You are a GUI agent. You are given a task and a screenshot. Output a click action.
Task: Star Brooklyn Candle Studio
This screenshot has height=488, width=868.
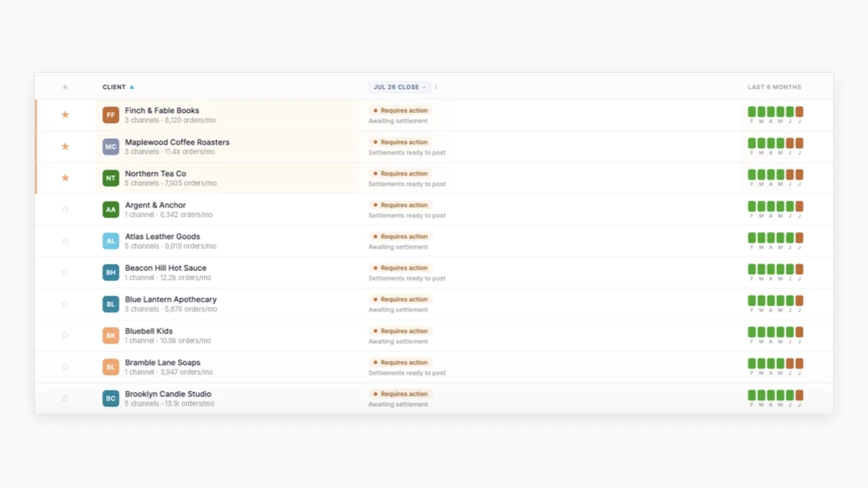point(65,398)
